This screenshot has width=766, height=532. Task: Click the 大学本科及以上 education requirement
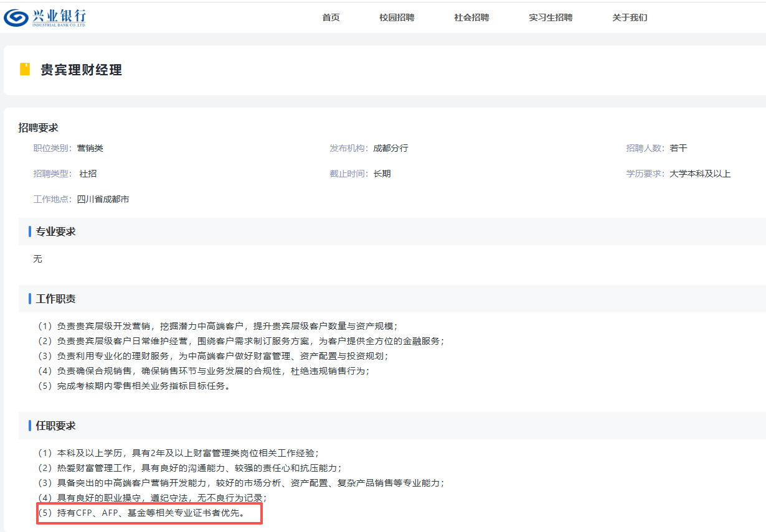click(x=700, y=174)
